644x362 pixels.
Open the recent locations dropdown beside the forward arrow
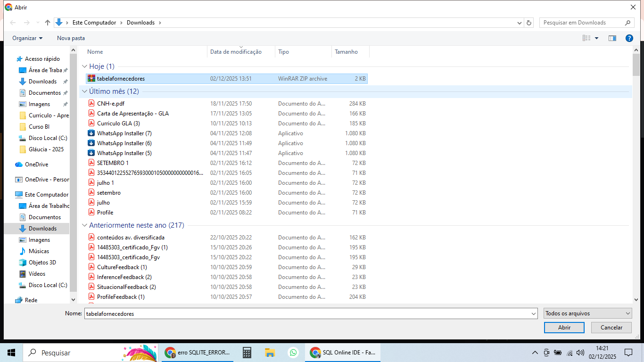(x=37, y=23)
